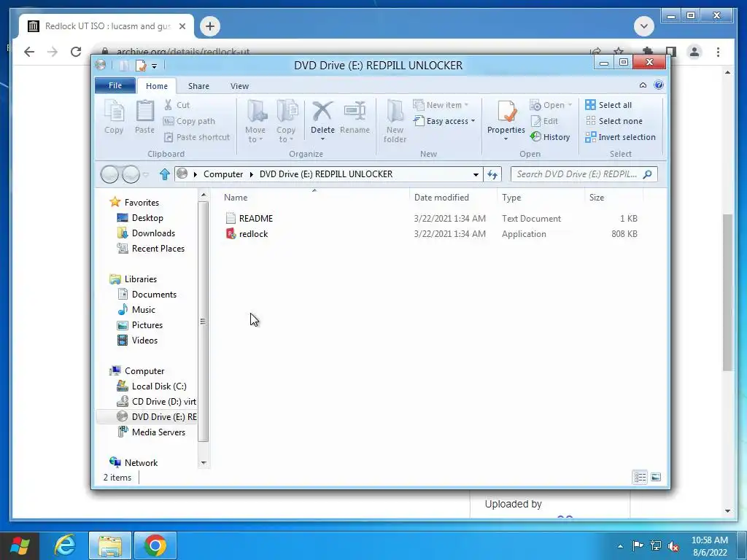
Task: Open the Windows Start button
Action: (x=19, y=545)
